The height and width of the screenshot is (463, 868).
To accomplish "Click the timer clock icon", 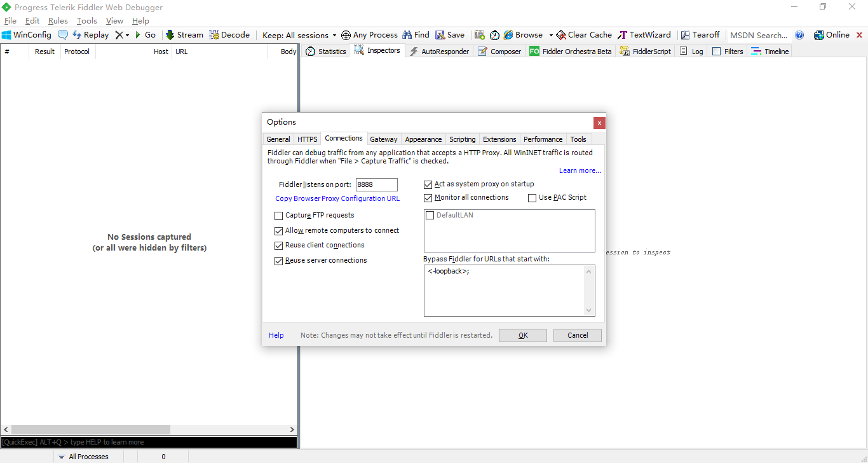I will pos(494,35).
